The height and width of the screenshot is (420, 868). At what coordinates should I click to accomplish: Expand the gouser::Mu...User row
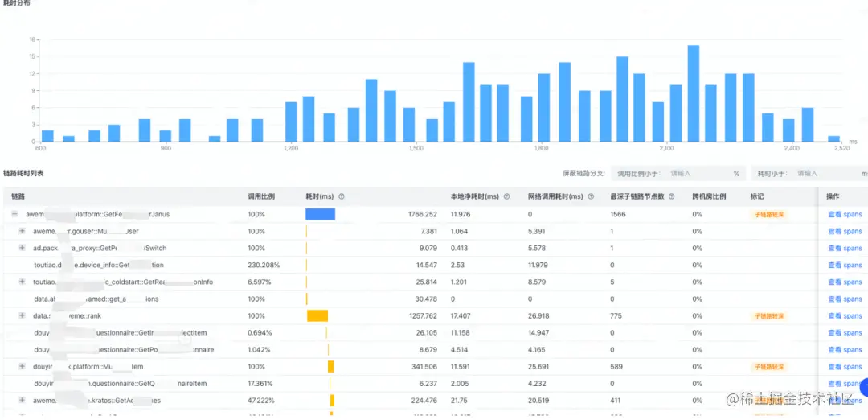click(x=23, y=231)
